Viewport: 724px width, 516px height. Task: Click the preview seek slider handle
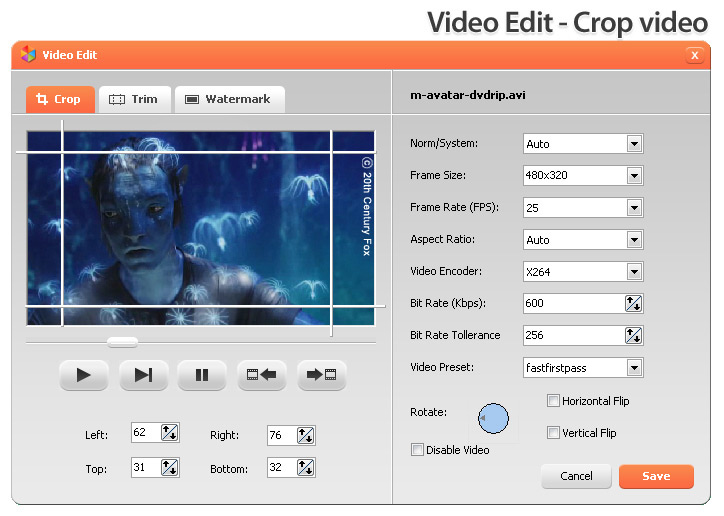(x=122, y=342)
